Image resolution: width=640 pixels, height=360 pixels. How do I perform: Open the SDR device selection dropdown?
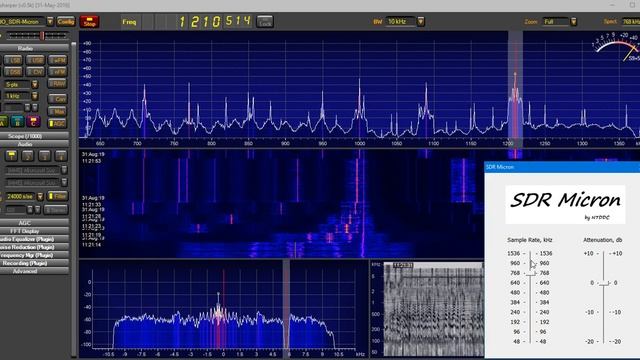click(x=50, y=21)
